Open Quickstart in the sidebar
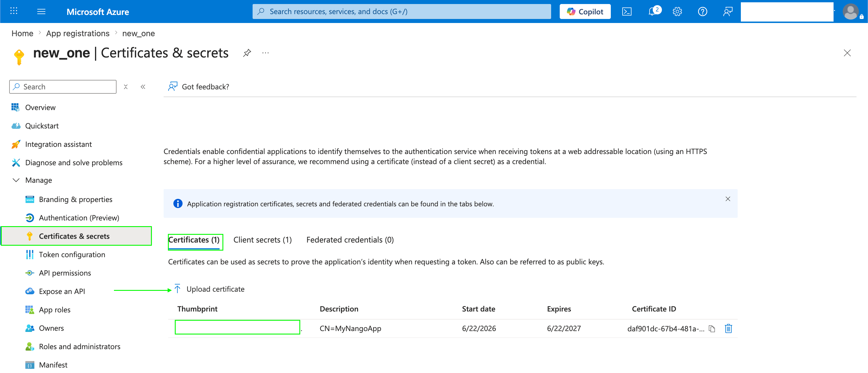The image size is (868, 373). click(x=42, y=126)
